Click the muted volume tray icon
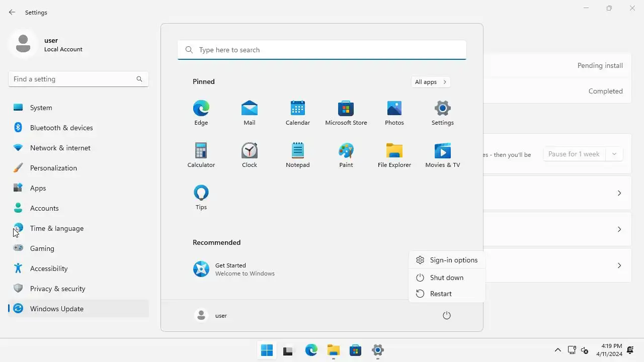644x362 pixels. point(585,350)
